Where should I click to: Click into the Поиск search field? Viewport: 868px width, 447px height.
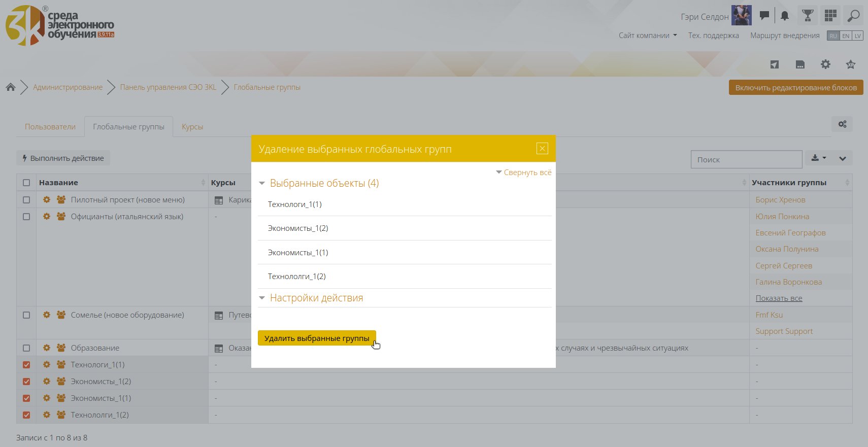pos(746,160)
